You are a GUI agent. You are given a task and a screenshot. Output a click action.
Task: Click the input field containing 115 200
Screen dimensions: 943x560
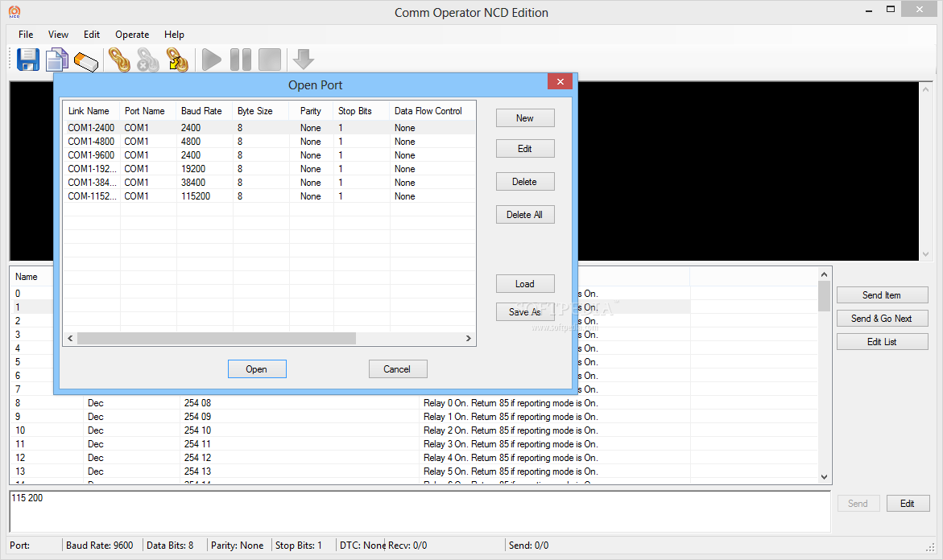[420, 512]
